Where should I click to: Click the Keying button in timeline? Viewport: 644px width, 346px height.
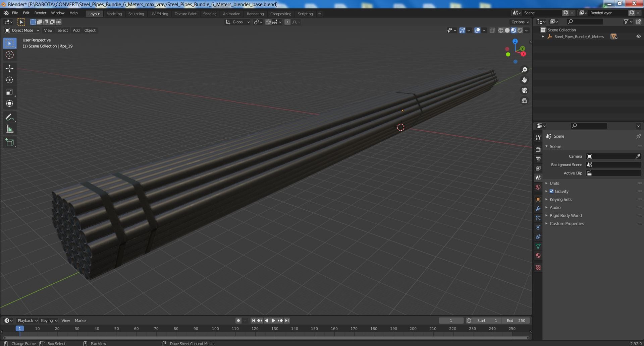(x=49, y=321)
